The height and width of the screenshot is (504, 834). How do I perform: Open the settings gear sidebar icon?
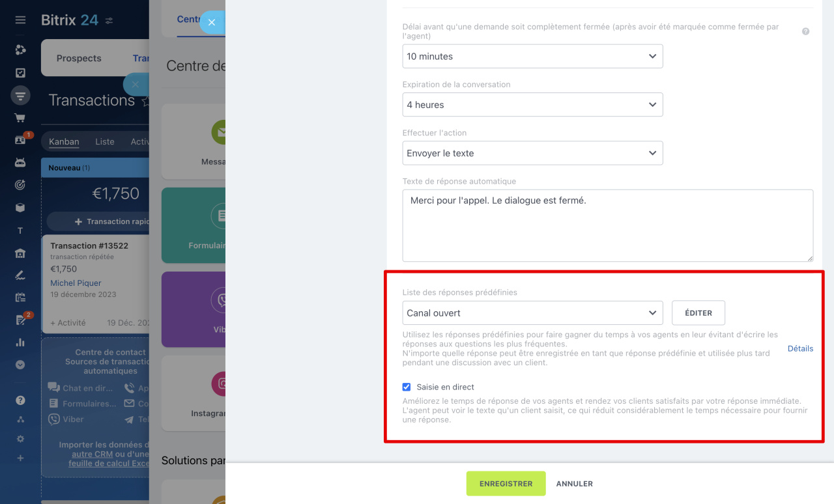(20, 439)
